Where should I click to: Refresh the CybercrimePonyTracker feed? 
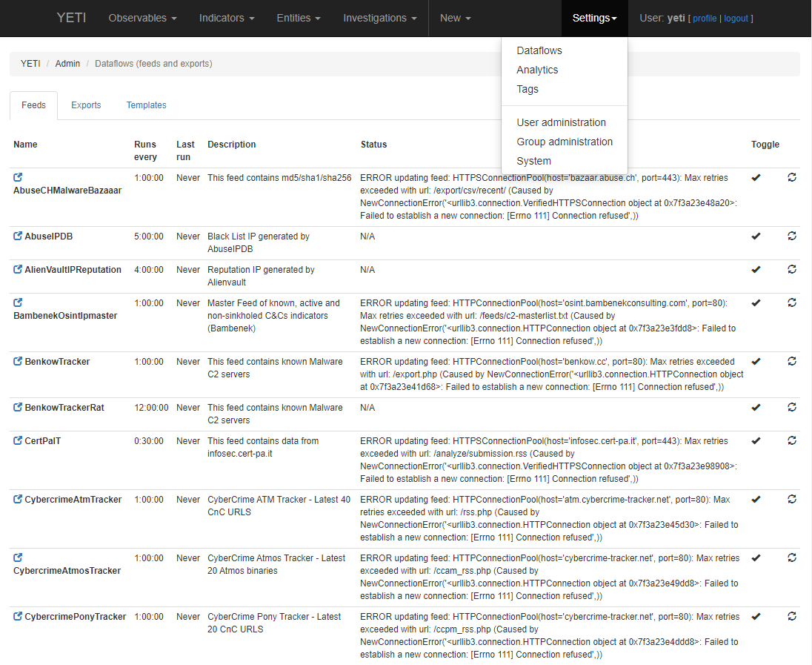pyautogui.click(x=792, y=616)
